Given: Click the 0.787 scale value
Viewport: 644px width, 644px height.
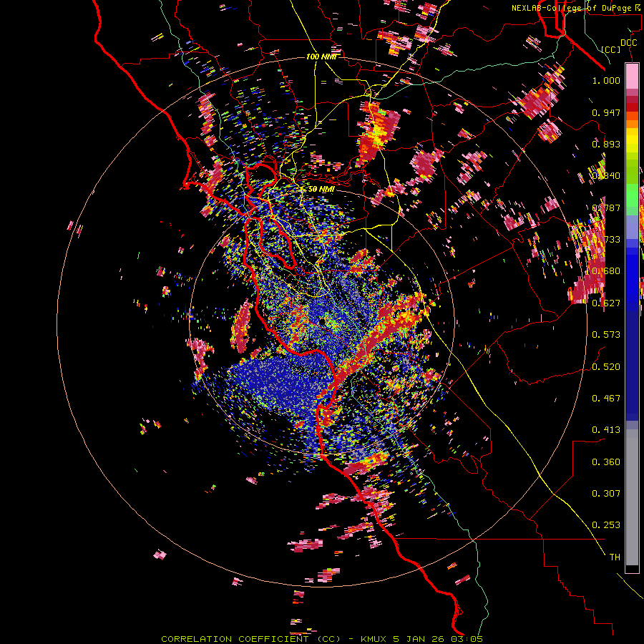Looking at the screenshot, I should click(606, 208).
